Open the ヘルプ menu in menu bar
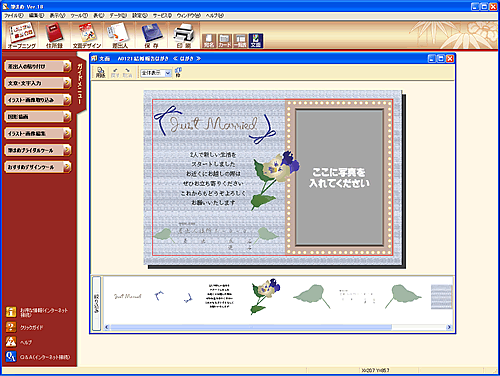The image size is (500, 376). (215, 15)
